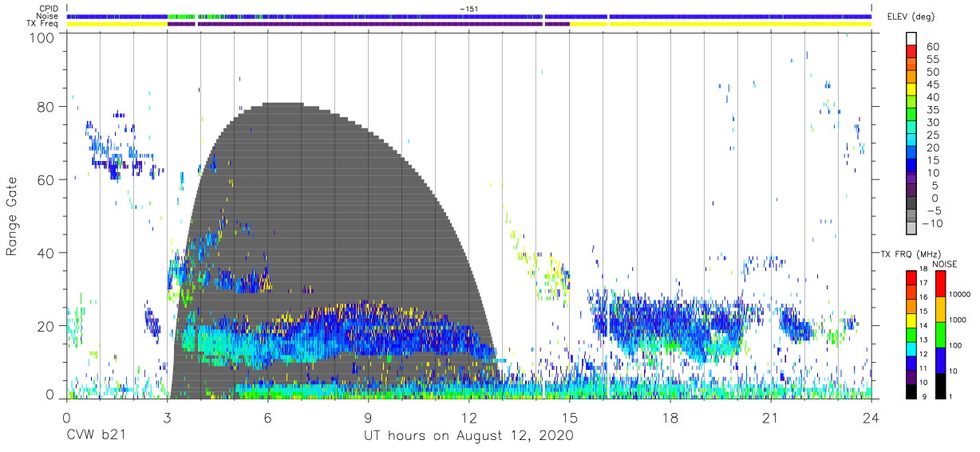Click the "Range Gate" y-axis title
The width and height of the screenshot is (980, 452).
pos(13,217)
